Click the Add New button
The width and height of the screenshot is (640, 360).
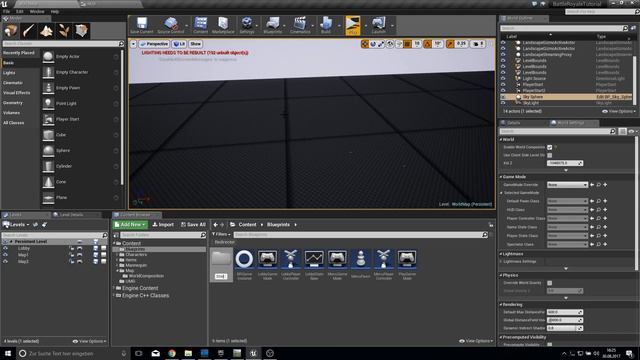pos(130,224)
